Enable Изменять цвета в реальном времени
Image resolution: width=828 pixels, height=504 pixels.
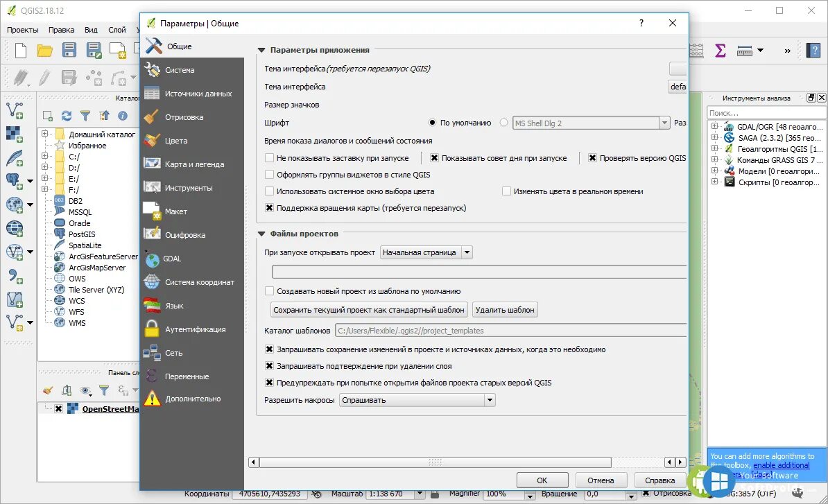click(506, 191)
